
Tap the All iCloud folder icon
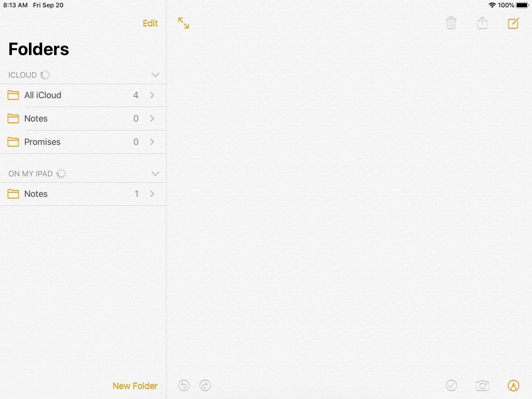(13, 95)
